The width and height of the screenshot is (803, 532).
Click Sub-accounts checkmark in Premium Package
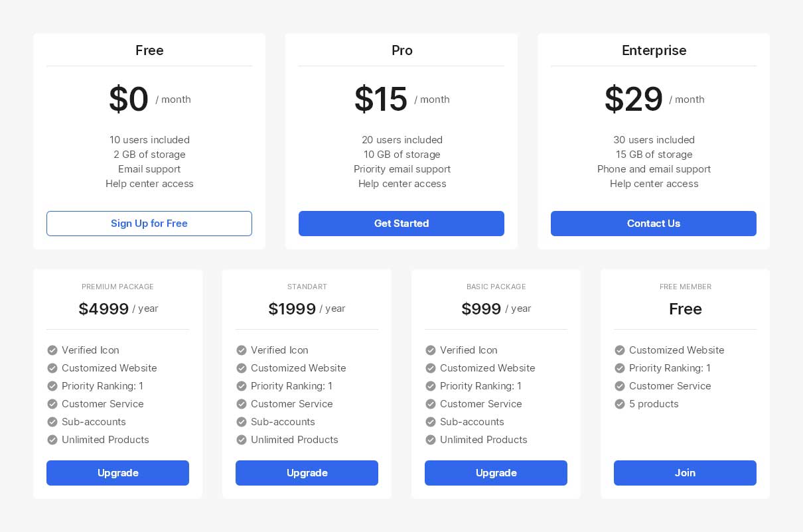coord(52,422)
